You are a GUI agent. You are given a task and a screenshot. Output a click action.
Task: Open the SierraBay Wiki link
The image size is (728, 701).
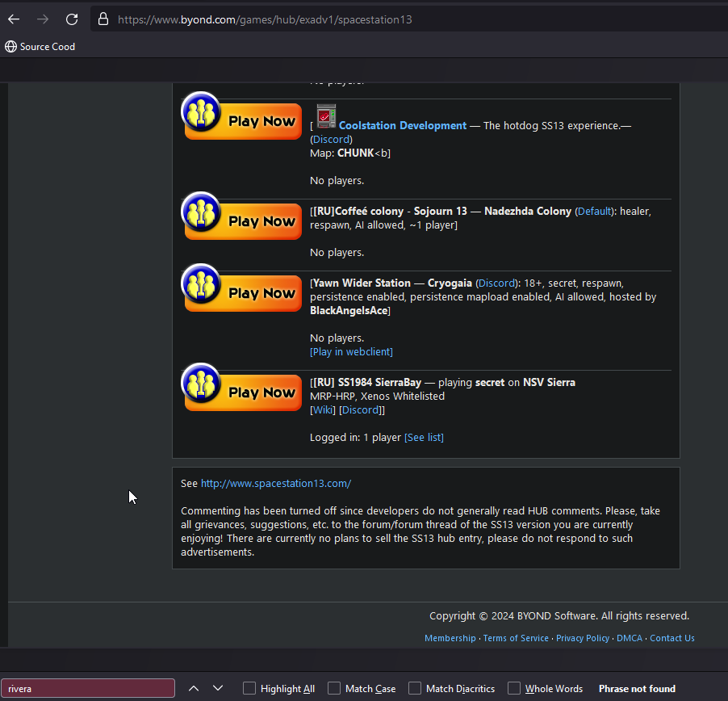[x=323, y=410]
